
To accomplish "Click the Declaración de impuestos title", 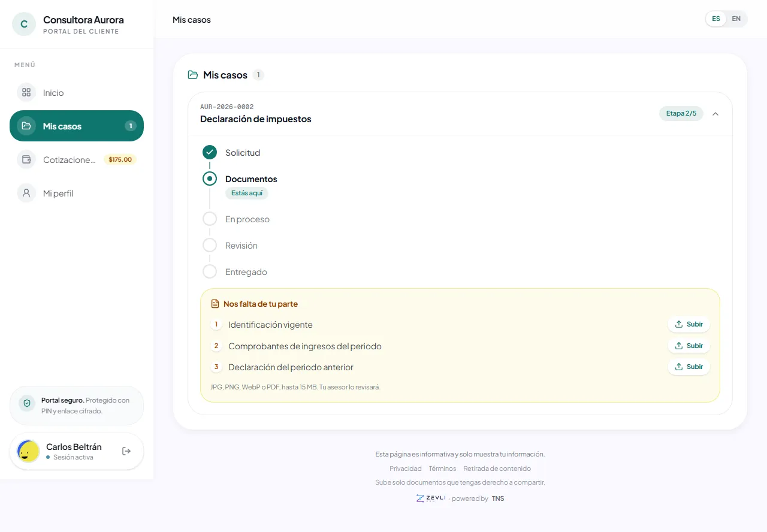I will point(256,119).
